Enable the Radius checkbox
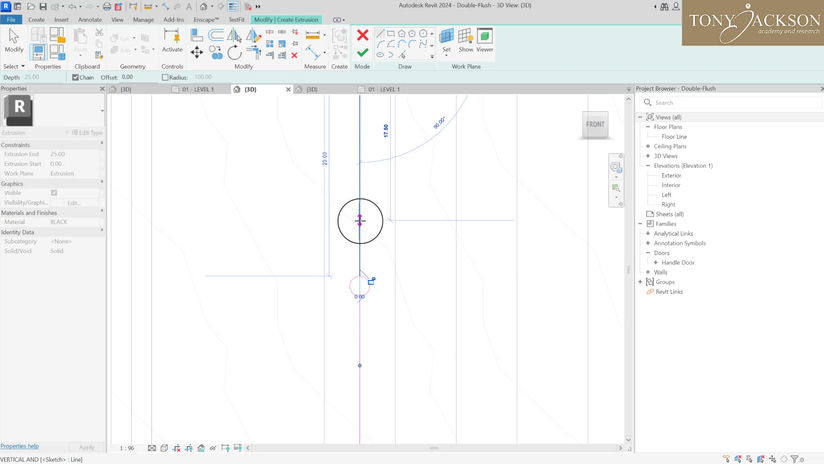The image size is (824, 464). tap(165, 77)
